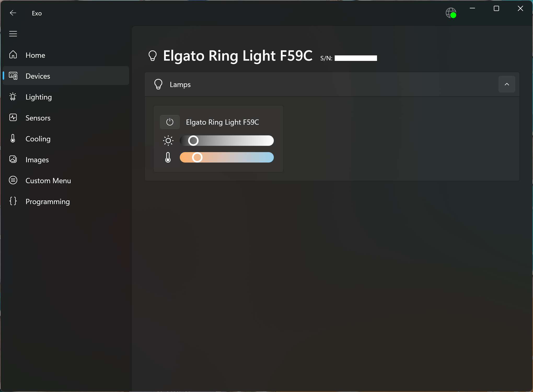Click the back arrow icon
Screen dimensions: 533x392
pyautogui.click(x=13, y=13)
